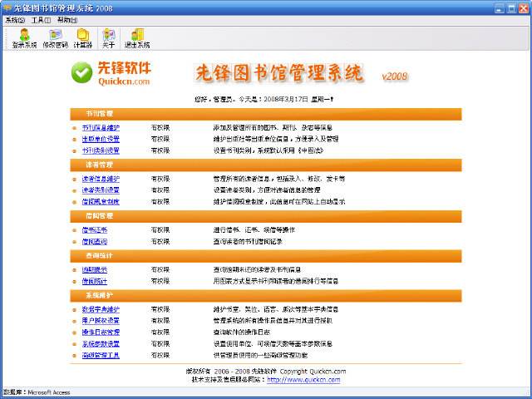Open the 高级管理工具 link
The width and height of the screenshot is (532, 399).
coord(101,355)
